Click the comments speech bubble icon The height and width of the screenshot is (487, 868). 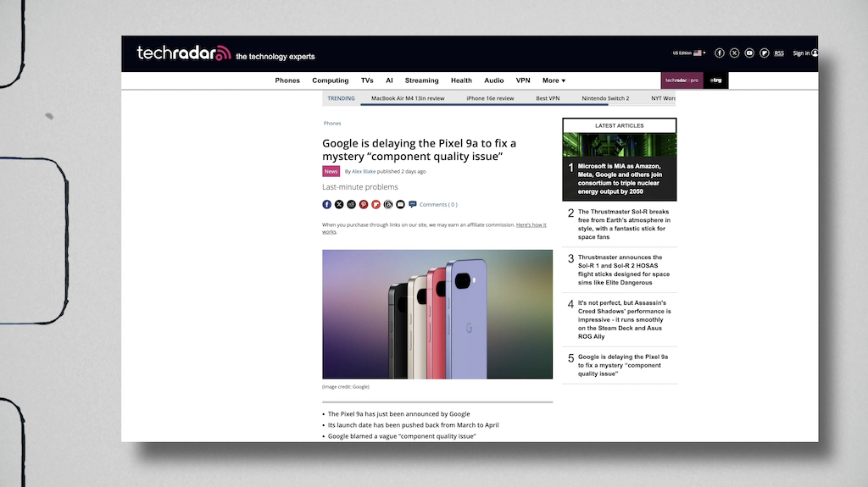pyautogui.click(x=413, y=204)
